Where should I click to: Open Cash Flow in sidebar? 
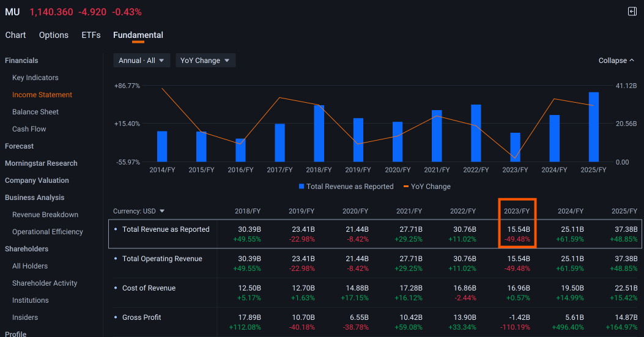click(29, 129)
